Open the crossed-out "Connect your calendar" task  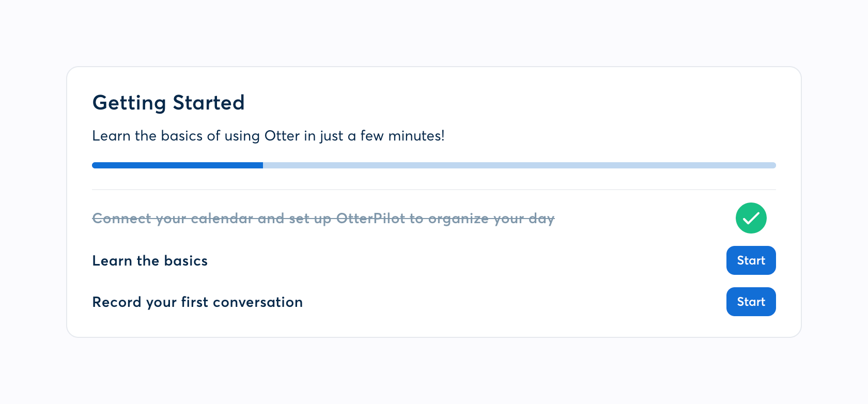coord(323,219)
